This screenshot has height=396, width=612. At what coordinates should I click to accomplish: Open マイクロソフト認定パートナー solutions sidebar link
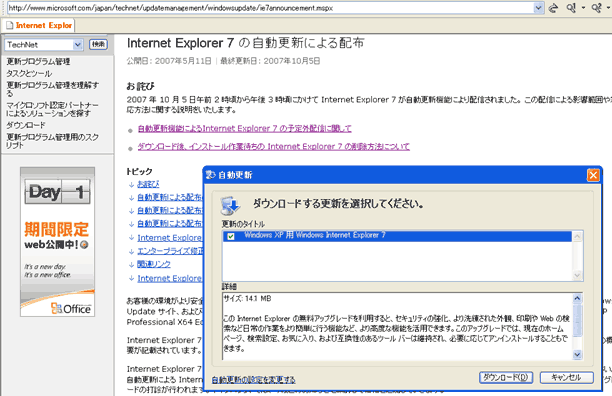coord(52,109)
